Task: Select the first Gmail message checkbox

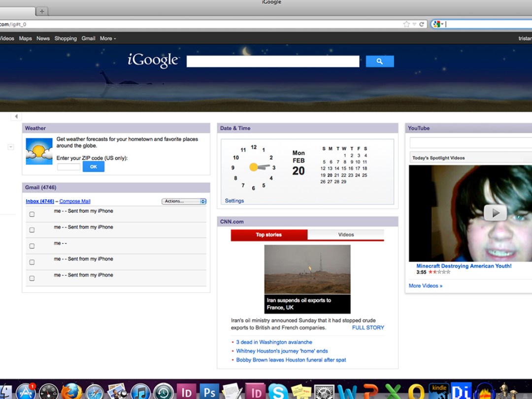Action: 32,214
